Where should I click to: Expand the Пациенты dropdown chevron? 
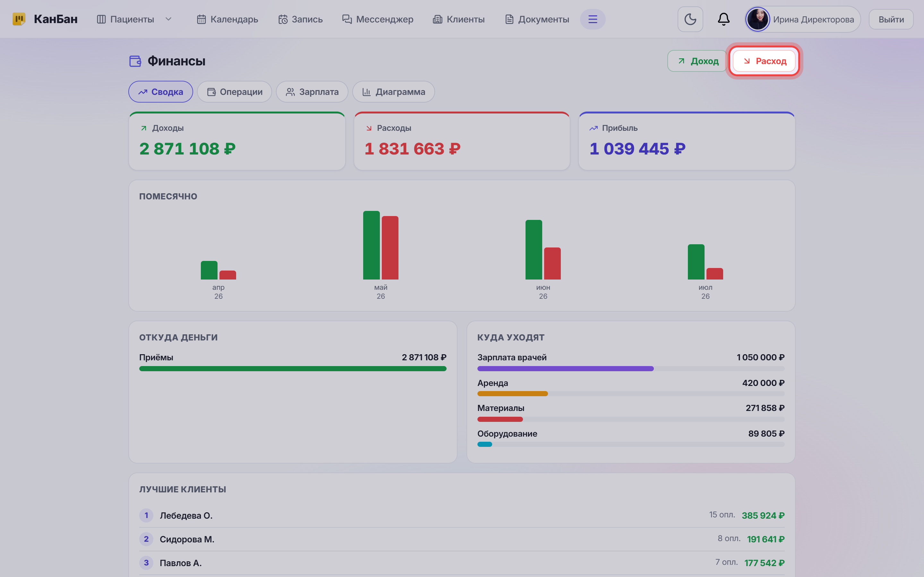coord(168,19)
